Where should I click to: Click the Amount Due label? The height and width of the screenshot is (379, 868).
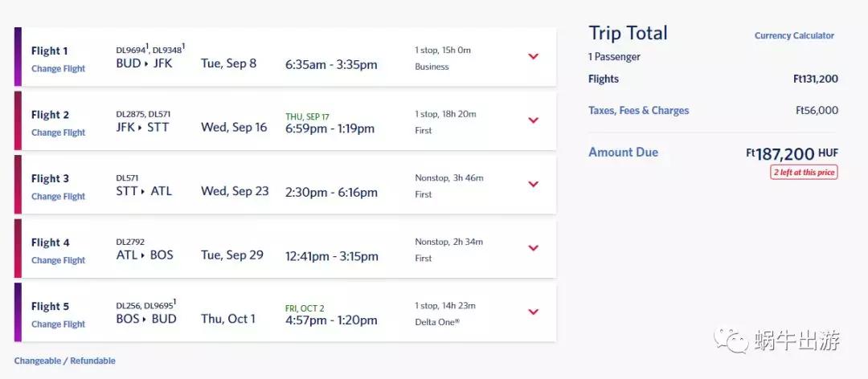point(623,153)
